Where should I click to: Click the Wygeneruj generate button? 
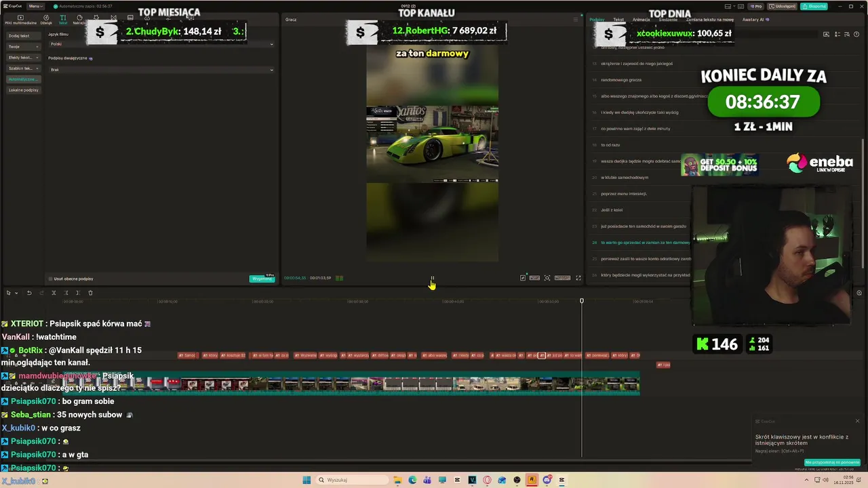[x=262, y=279]
